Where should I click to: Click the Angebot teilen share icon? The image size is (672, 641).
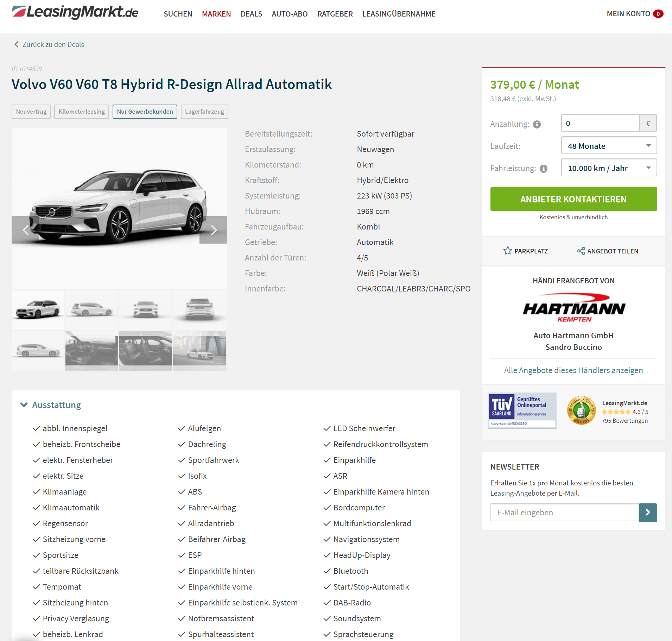[581, 251]
